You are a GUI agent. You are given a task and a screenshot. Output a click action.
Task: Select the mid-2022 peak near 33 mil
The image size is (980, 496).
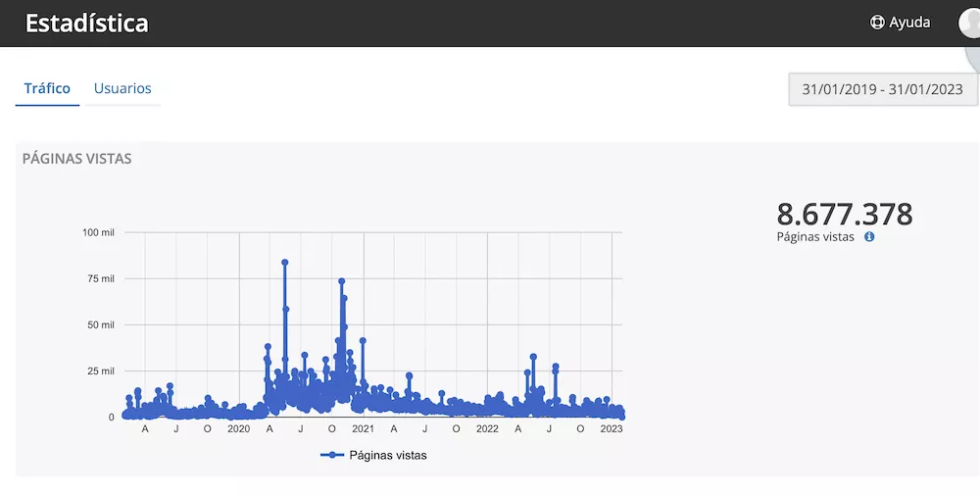click(x=533, y=357)
